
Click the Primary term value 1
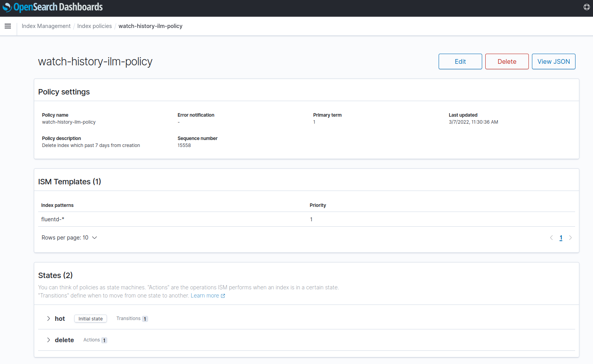(x=314, y=122)
